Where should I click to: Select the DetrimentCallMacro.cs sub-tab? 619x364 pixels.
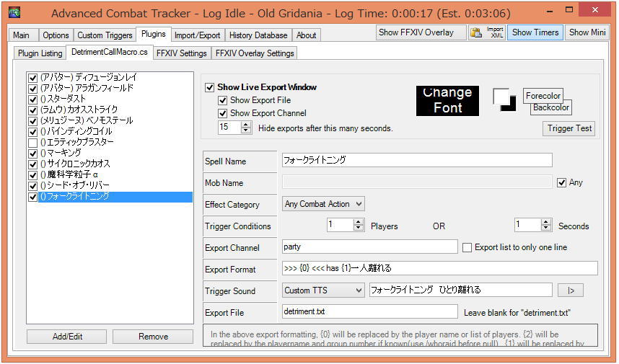pos(110,52)
